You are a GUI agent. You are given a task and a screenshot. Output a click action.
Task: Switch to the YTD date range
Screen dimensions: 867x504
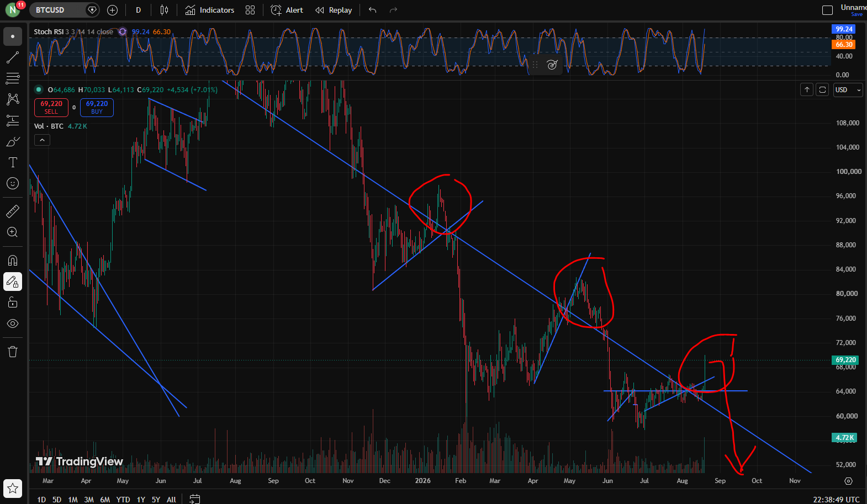[x=123, y=500]
